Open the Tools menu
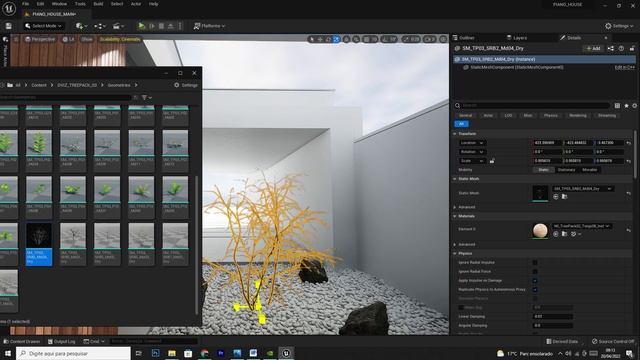640x360 pixels. (80, 4)
